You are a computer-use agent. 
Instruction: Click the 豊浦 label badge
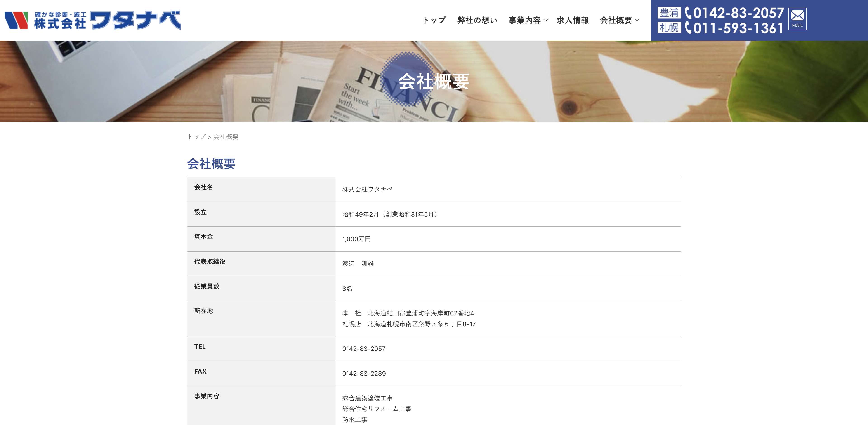(669, 13)
